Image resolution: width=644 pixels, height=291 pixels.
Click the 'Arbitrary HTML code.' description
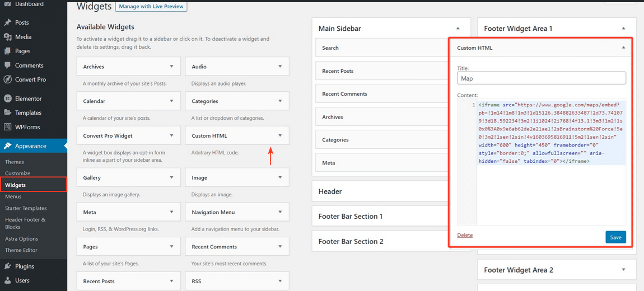click(x=215, y=153)
